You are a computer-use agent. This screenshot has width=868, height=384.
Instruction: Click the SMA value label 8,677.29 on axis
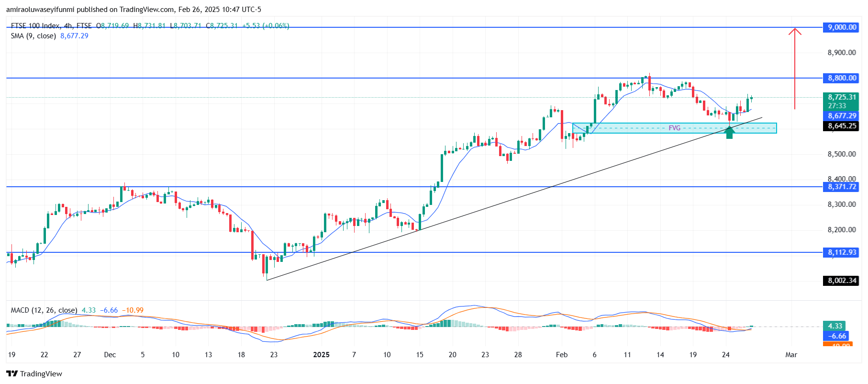click(x=842, y=116)
